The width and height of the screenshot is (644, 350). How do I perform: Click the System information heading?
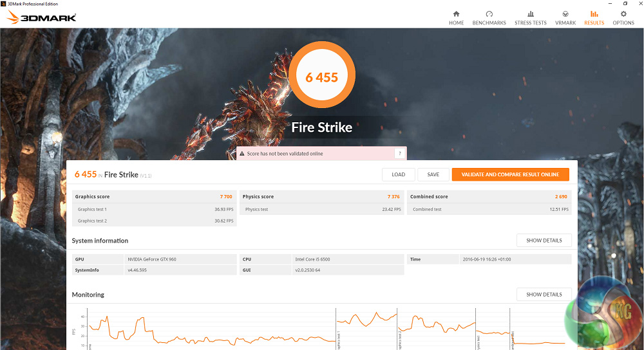[100, 241]
